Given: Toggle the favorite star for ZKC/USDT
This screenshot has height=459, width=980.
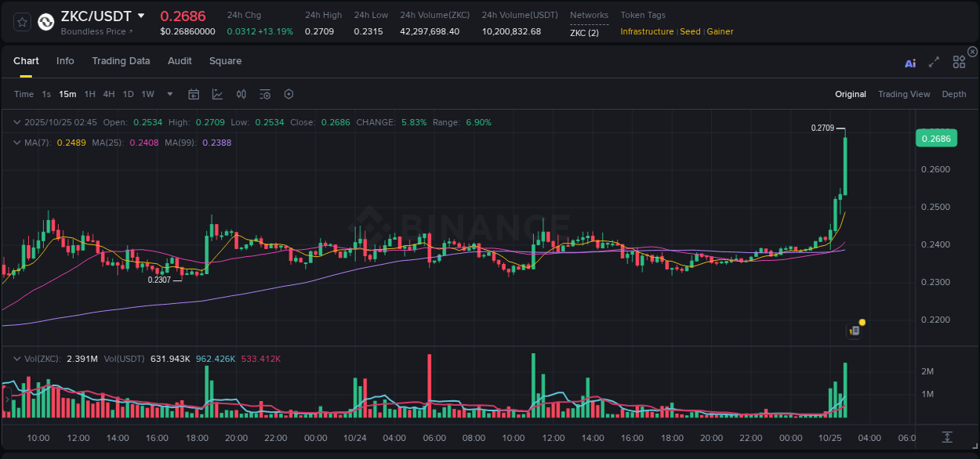Looking at the screenshot, I should [21, 21].
